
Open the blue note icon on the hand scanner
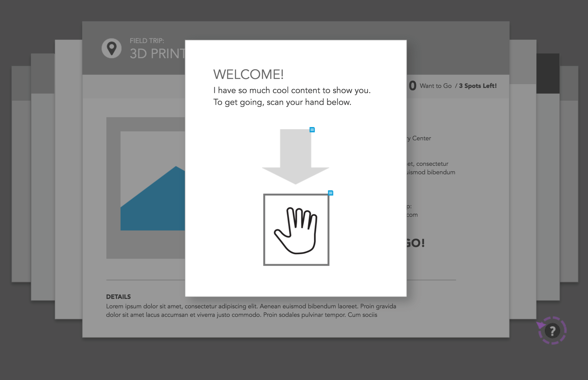pyautogui.click(x=330, y=193)
